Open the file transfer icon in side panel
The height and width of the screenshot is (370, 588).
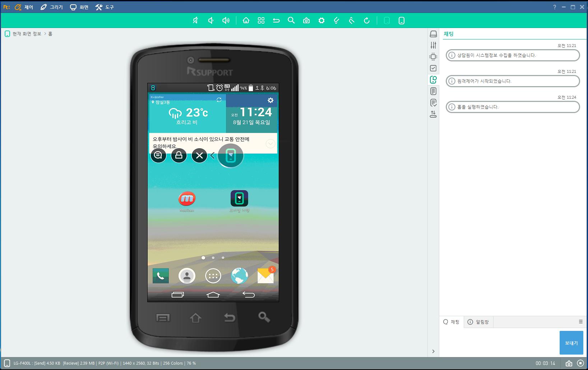click(x=434, y=114)
